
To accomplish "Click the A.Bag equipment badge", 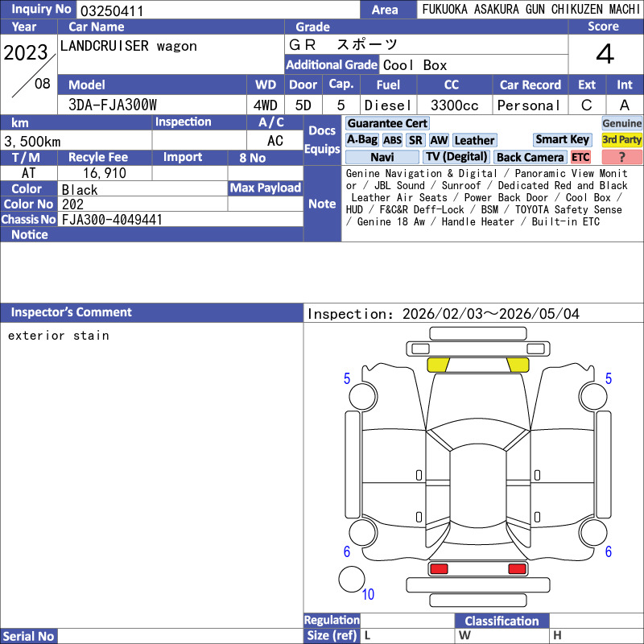I will tap(361, 140).
